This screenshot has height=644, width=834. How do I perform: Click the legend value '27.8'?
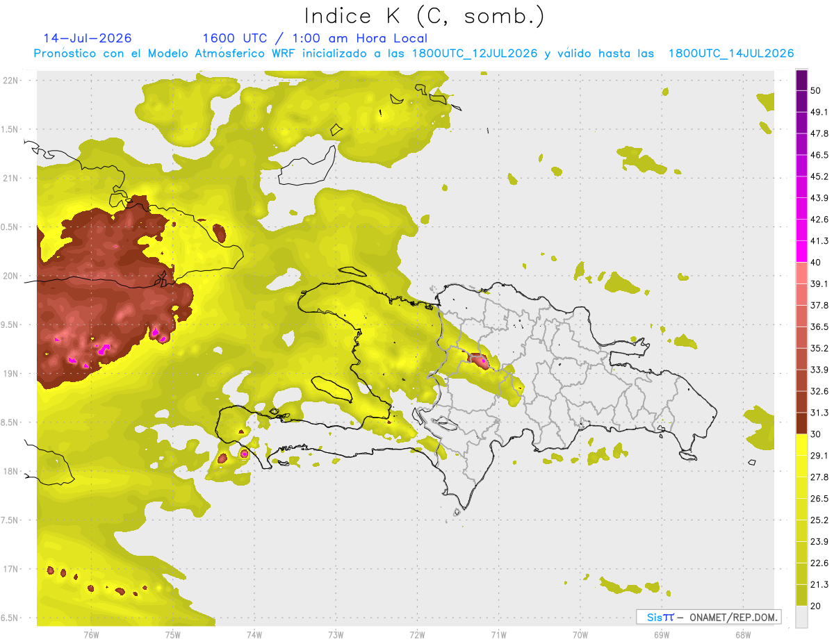click(x=819, y=477)
